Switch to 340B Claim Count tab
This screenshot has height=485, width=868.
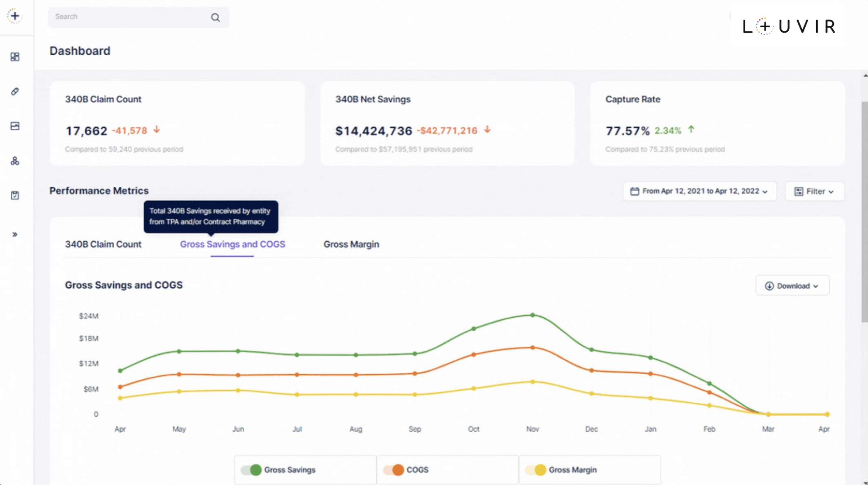[x=103, y=244]
